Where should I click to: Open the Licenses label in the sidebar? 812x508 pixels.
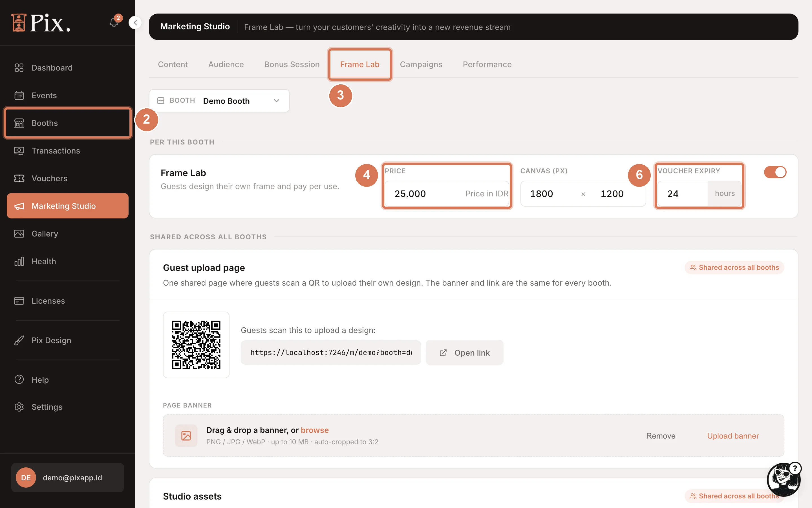[48, 301]
